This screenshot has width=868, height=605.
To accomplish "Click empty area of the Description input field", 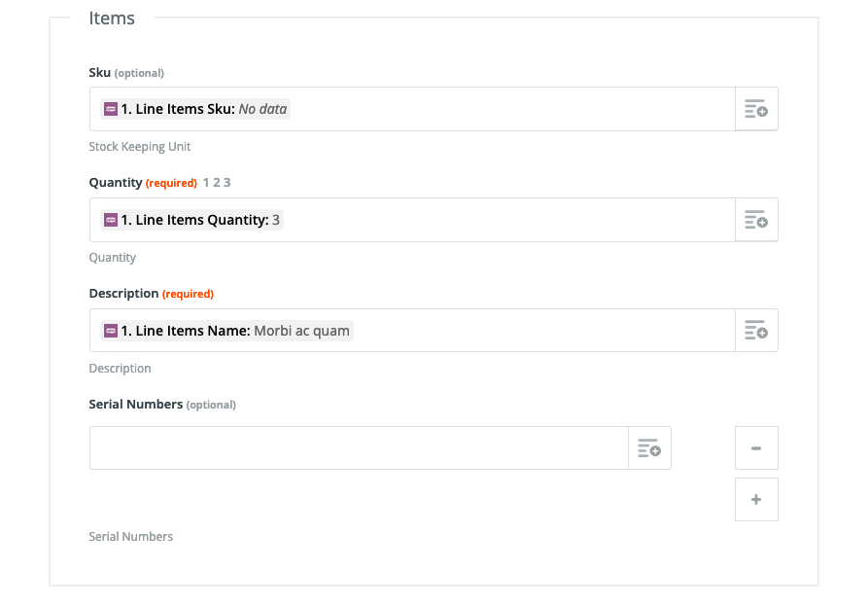I will [542, 330].
